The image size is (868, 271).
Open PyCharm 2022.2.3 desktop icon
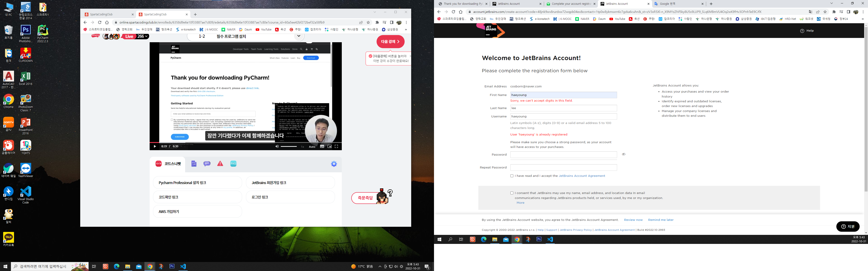point(43,33)
